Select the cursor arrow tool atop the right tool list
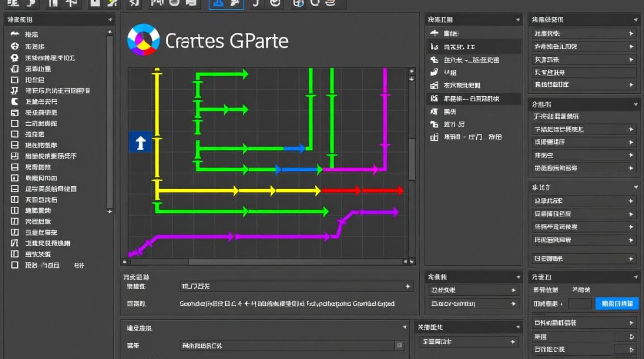 pos(434,33)
